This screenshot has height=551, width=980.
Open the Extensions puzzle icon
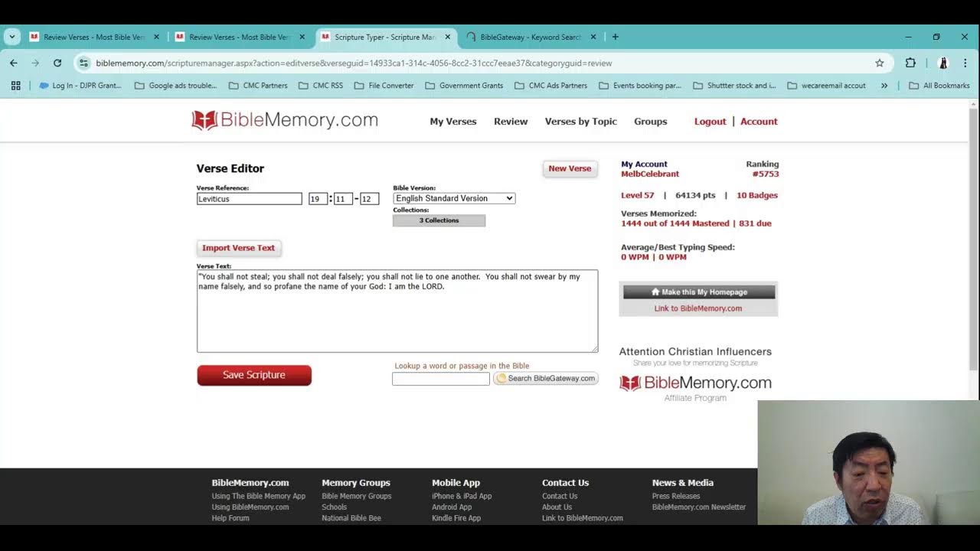coord(910,63)
